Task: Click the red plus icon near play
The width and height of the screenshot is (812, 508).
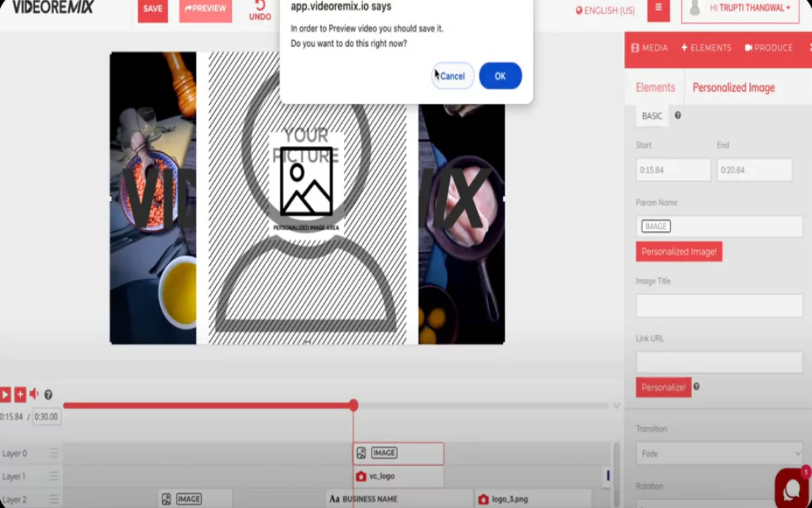Action: click(x=20, y=395)
